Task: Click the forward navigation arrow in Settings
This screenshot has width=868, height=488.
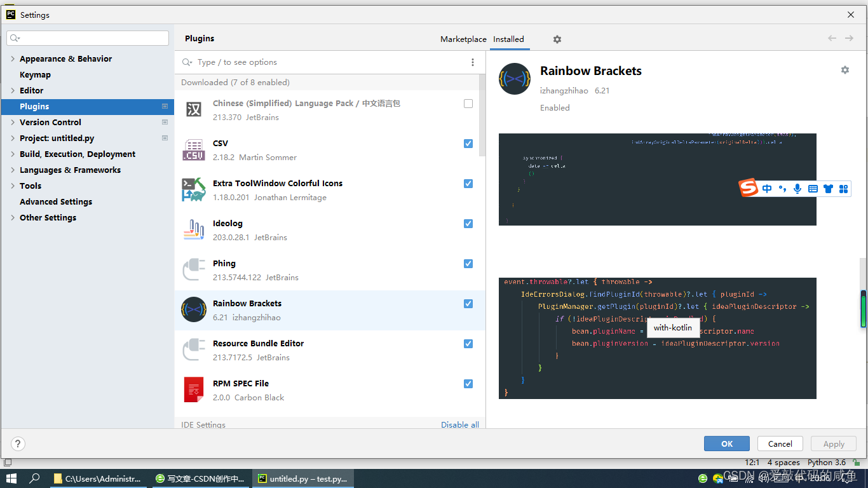Action: (x=849, y=39)
